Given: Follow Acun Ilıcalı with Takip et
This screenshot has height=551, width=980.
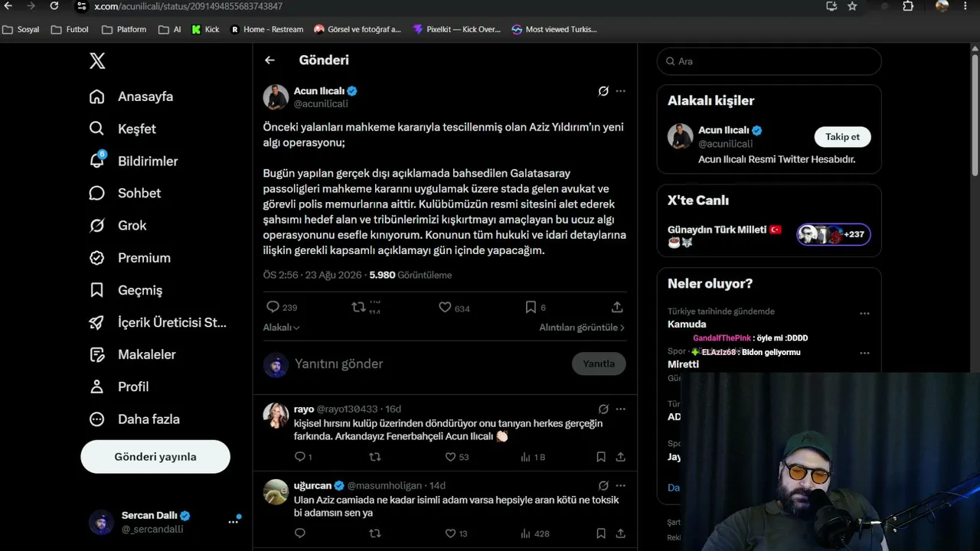Looking at the screenshot, I should point(842,137).
